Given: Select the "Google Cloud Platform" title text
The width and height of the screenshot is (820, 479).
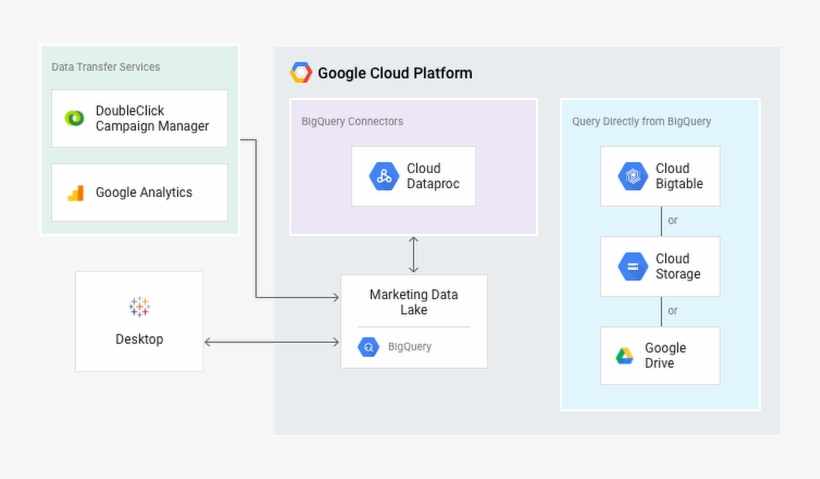Looking at the screenshot, I should point(395,73).
